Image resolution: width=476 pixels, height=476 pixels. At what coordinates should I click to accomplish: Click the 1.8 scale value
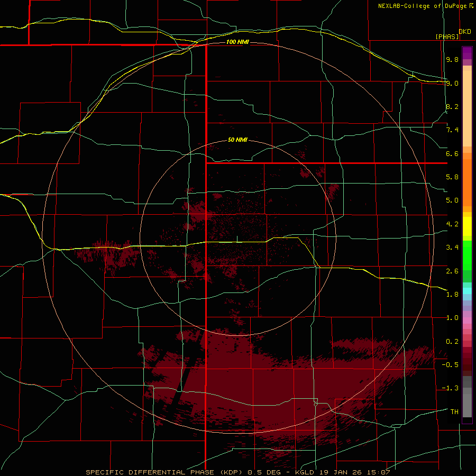(452, 295)
